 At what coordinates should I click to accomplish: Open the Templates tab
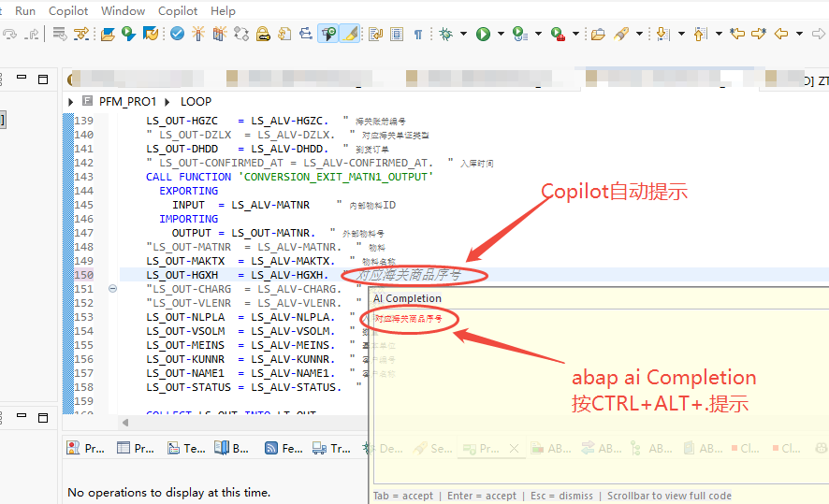coord(186,449)
